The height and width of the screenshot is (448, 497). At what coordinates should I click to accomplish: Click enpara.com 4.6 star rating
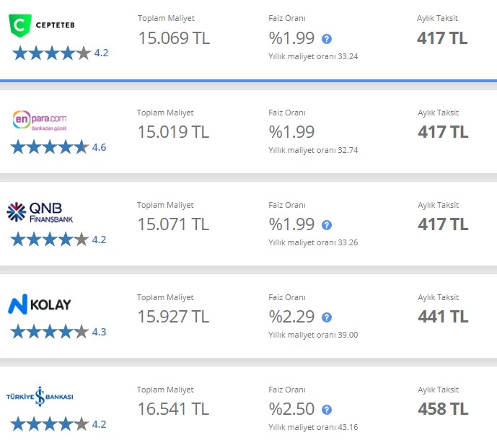(x=58, y=147)
